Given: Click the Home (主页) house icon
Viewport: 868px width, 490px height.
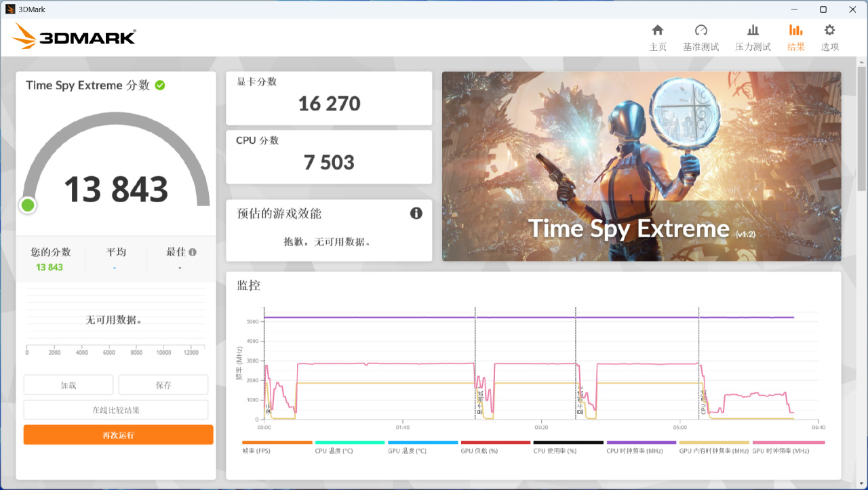Looking at the screenshot, I should click(x=658, y=30).
